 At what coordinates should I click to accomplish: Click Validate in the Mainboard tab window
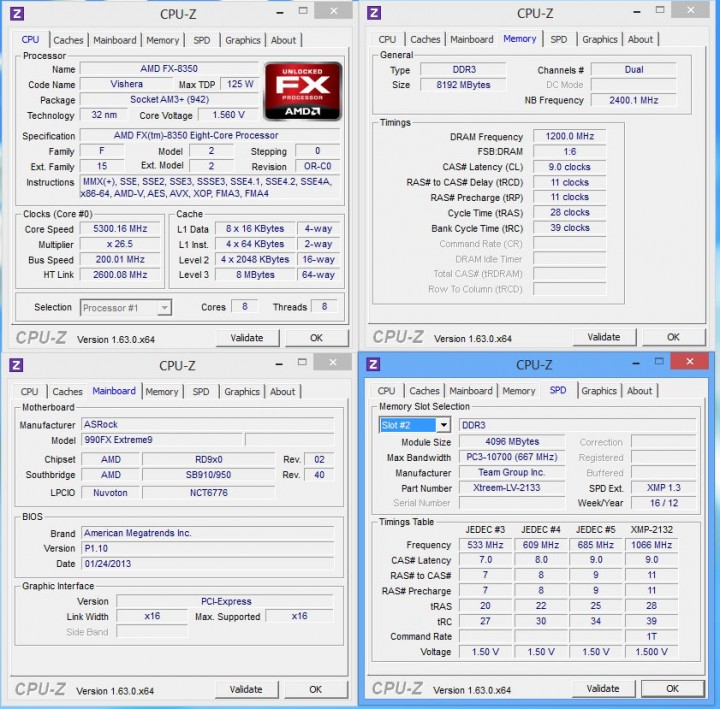point(246,689)
